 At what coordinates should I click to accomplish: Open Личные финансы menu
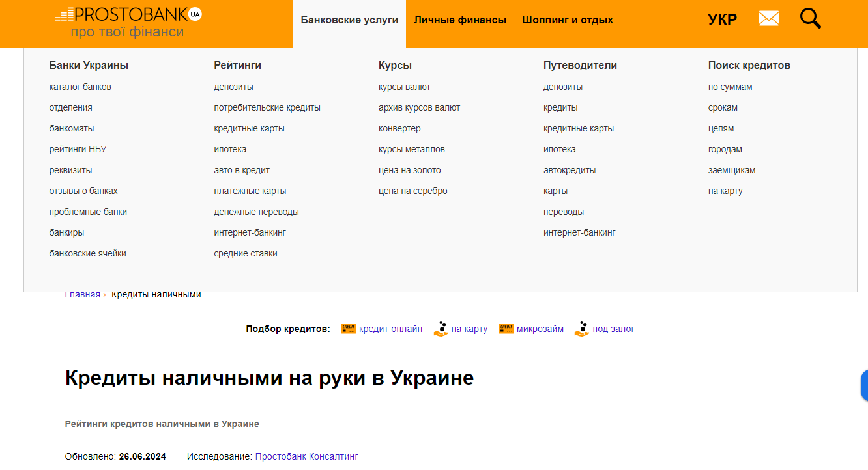click(460, 20)
